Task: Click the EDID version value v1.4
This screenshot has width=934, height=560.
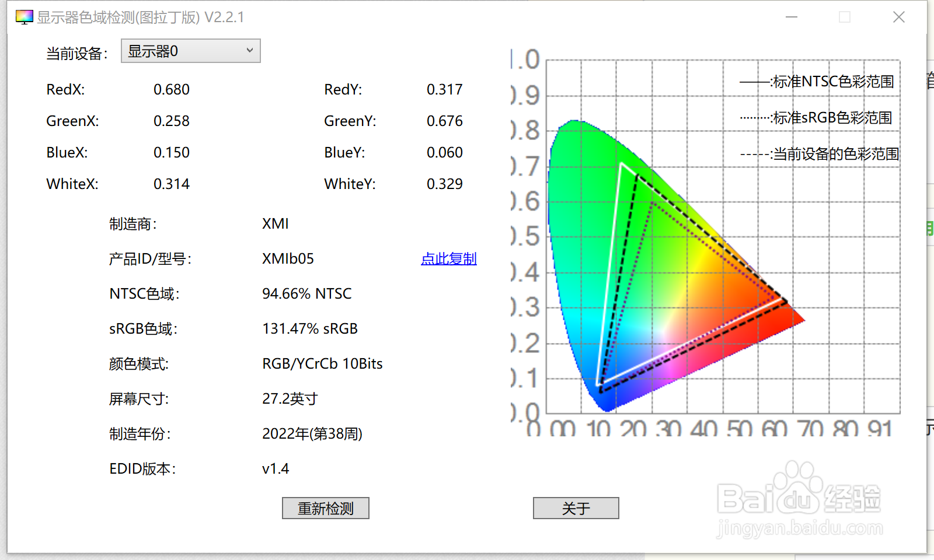Action: pos(276,468)
